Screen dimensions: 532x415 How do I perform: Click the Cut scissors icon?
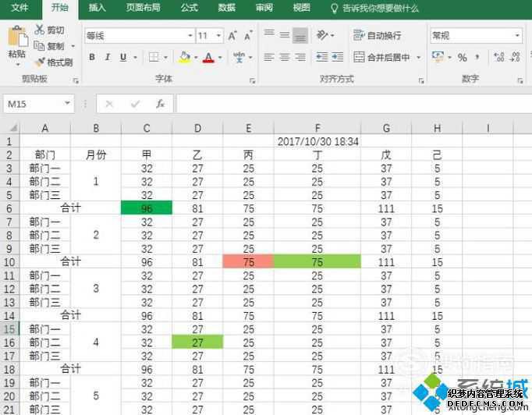click(39, 30)
